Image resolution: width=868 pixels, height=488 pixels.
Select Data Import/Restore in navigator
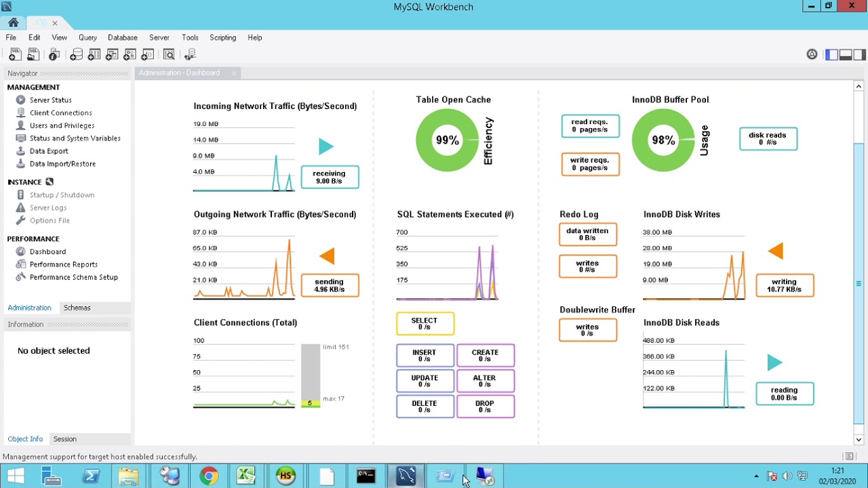click(62, 164)
